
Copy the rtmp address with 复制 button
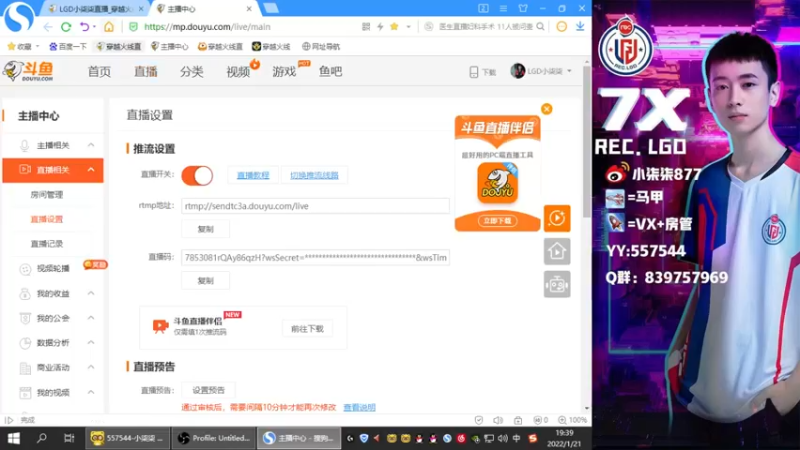click(x=206, y=229)
